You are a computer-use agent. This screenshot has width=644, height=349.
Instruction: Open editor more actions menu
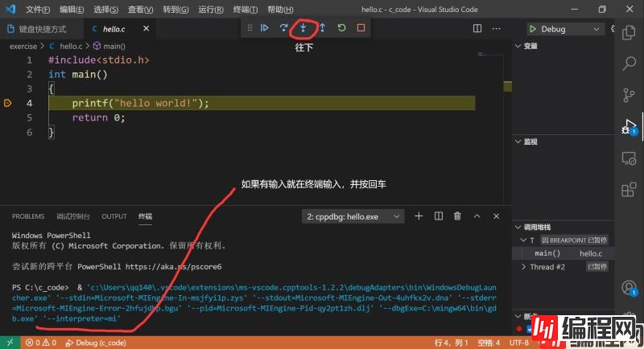496,29
